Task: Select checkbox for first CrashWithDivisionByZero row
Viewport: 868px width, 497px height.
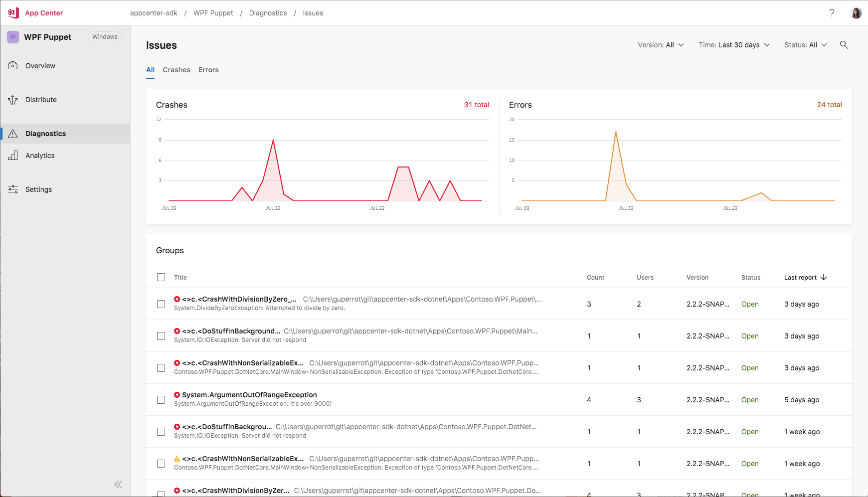Action: click(x=161, y=304)
